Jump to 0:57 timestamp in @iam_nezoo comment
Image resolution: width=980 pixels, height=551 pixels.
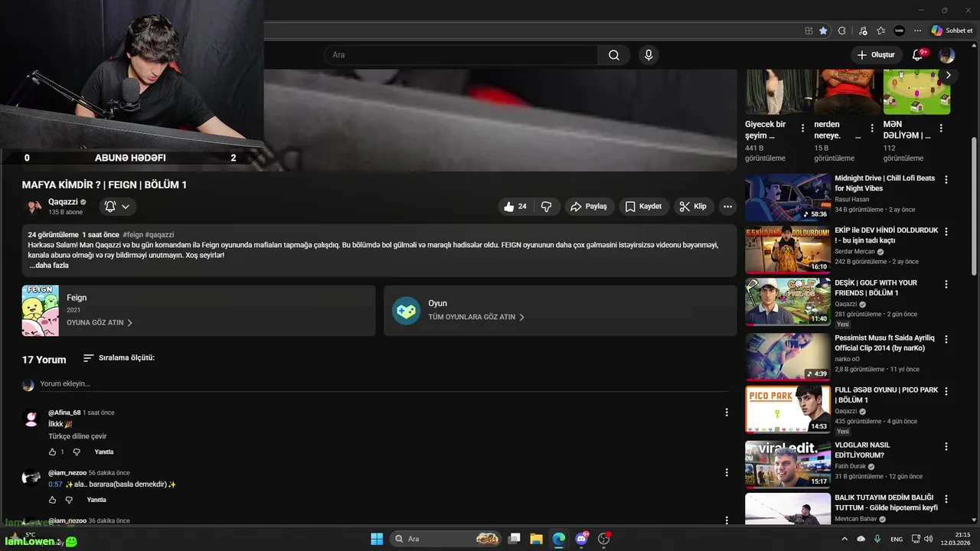pos(55,484)
